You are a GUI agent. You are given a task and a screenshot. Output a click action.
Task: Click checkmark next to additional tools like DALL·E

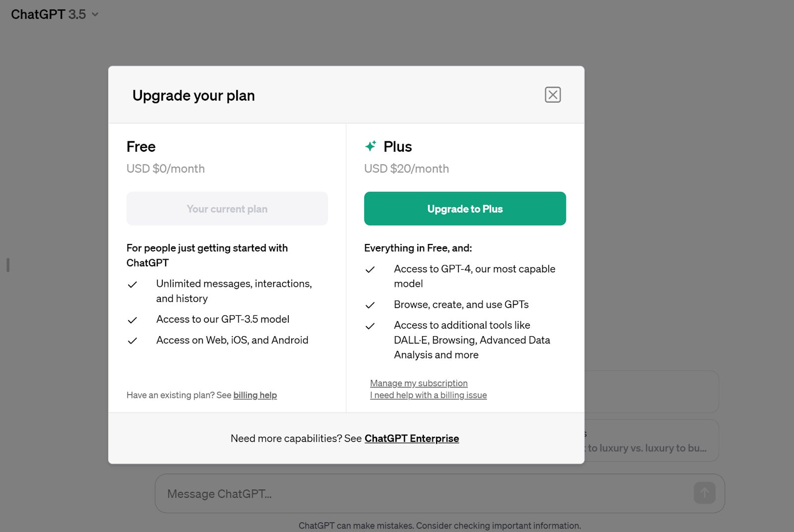click(370, 326)
